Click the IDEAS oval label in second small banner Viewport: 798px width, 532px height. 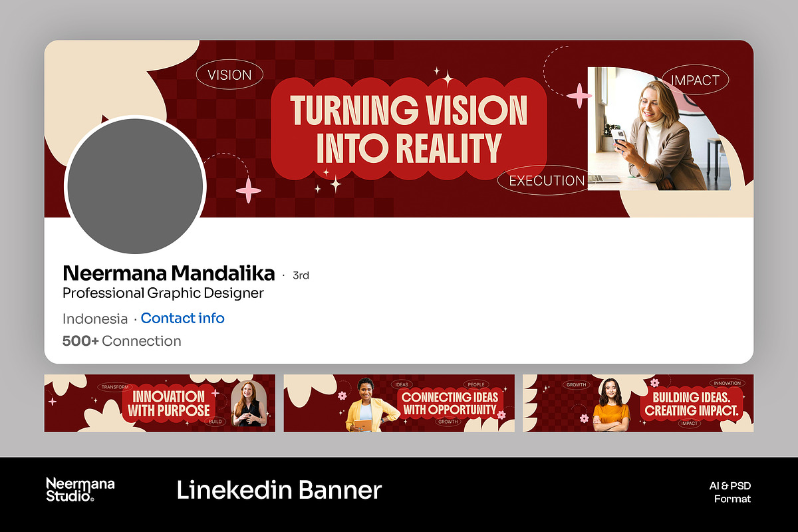click(x=402, y=384)
